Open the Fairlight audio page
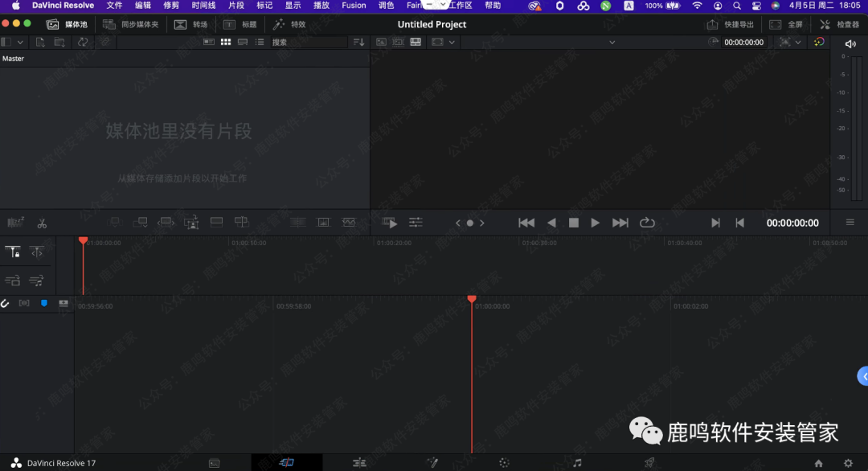This screenshot has width=868, height=471. click(576, 462)
